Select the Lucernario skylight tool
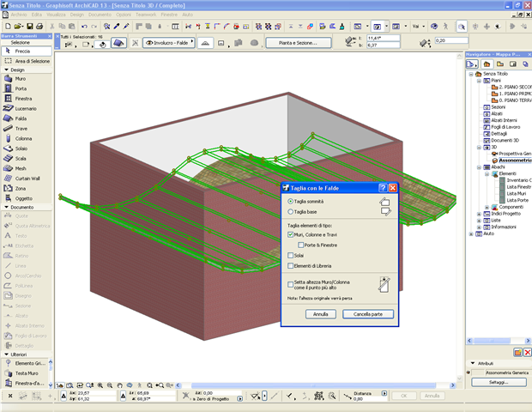532x412 pixels. pyautogui.click(x=26, y=109)
